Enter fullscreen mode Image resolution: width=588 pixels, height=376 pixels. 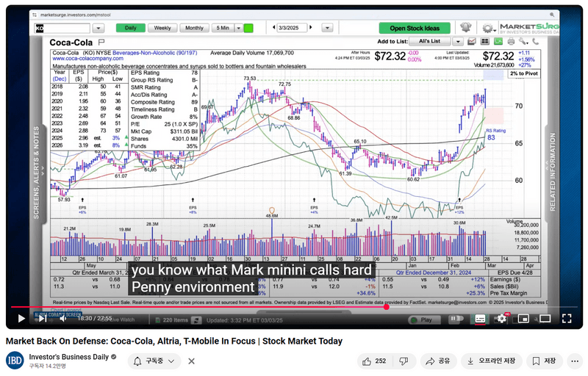pyautogui.click(x=567, y=319)
